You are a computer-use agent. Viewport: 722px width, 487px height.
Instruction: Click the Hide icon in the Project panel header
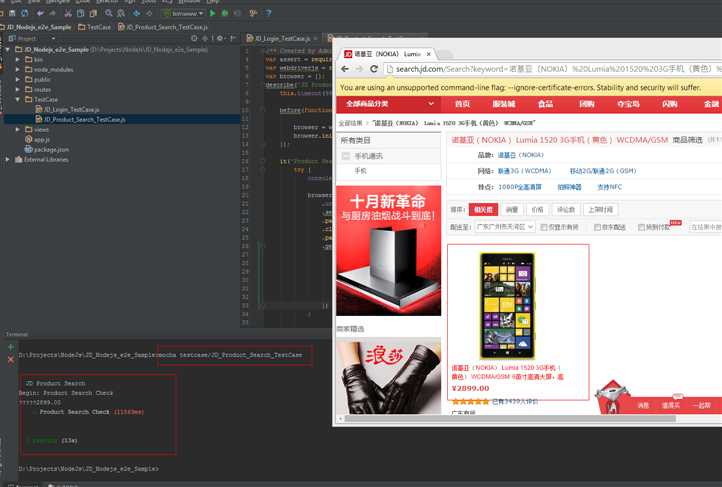point(233,39)
